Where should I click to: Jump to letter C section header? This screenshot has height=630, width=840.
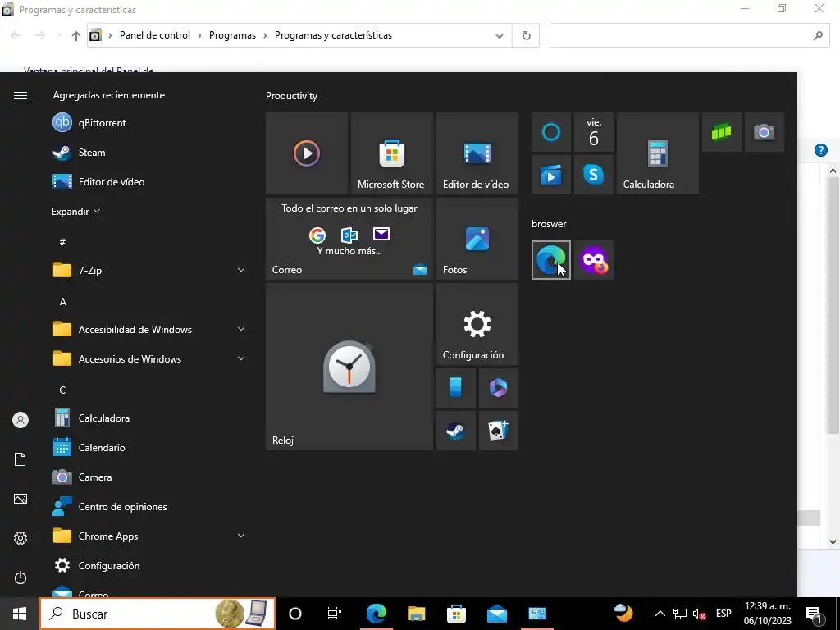62,390
